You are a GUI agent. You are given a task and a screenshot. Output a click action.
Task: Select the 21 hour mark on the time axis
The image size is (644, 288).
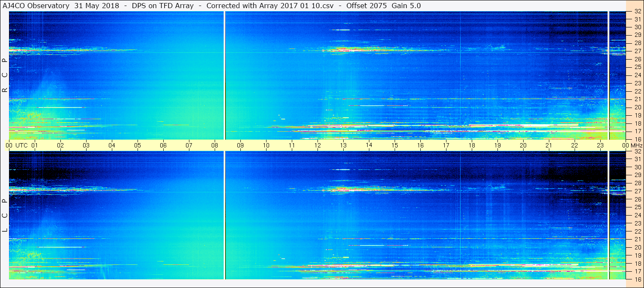[549, 145]
